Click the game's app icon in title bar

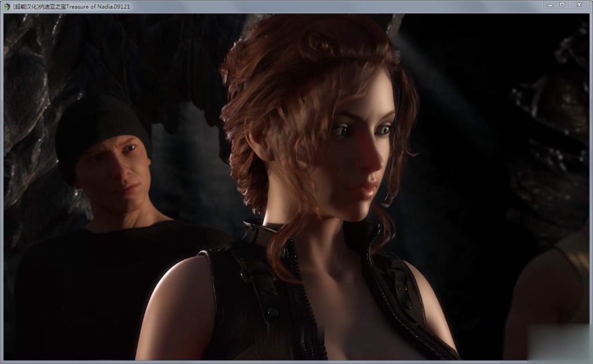click(7, 6)
